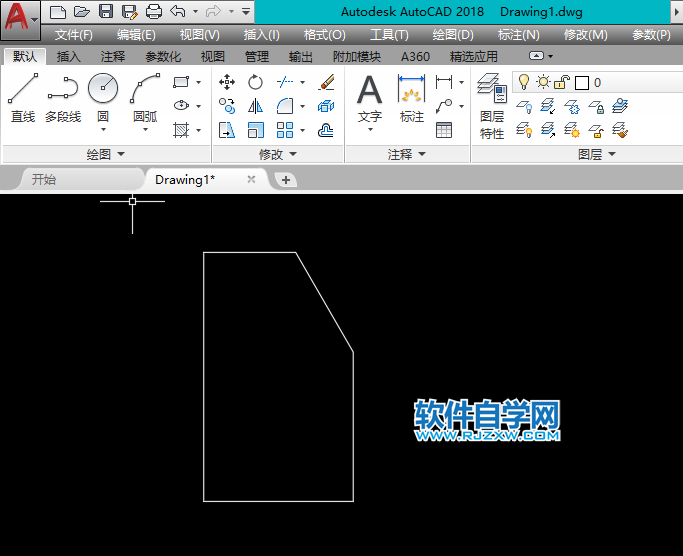Select the Polyline (多段线) tool

[63, 97]
